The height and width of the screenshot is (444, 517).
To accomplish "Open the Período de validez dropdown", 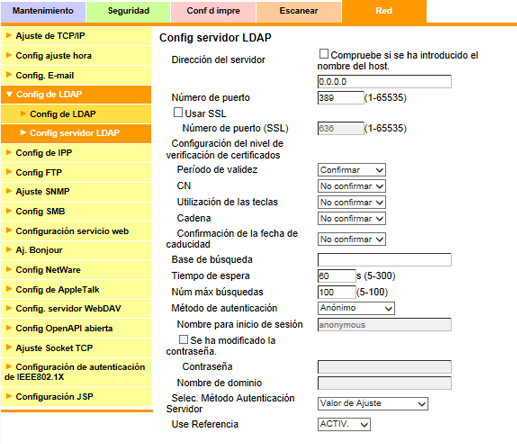I will tap(352, 170).
